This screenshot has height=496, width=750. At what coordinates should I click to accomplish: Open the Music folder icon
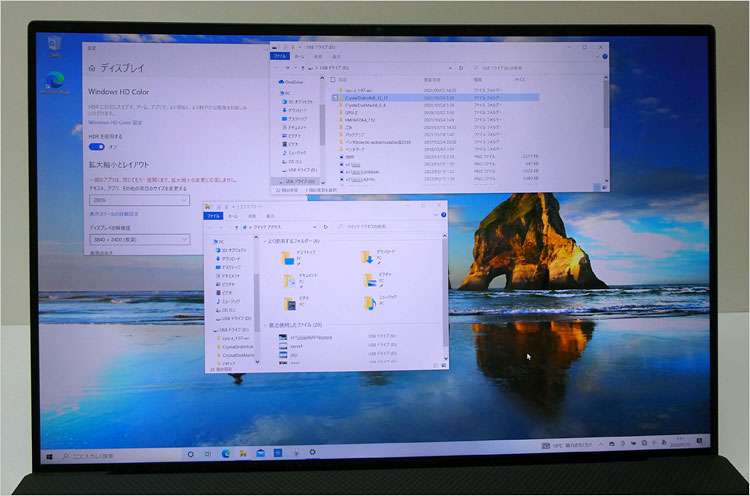click(x=369, y=303)
